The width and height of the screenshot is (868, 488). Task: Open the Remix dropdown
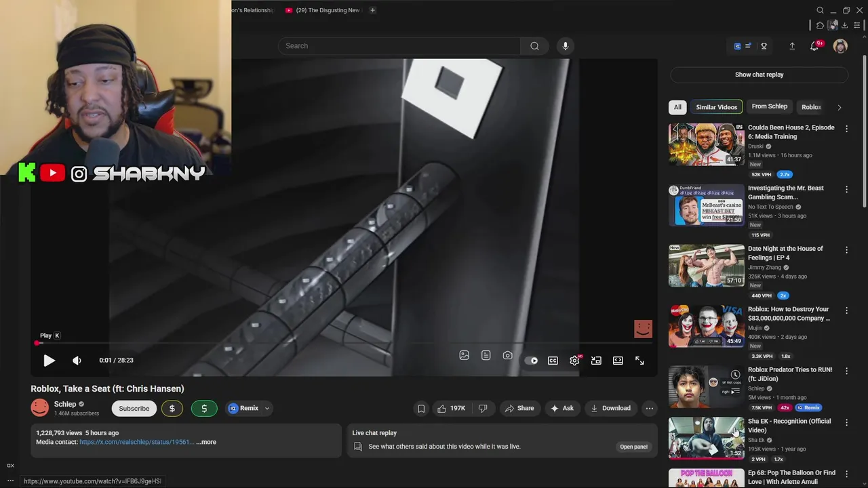(x=250, y=408)
